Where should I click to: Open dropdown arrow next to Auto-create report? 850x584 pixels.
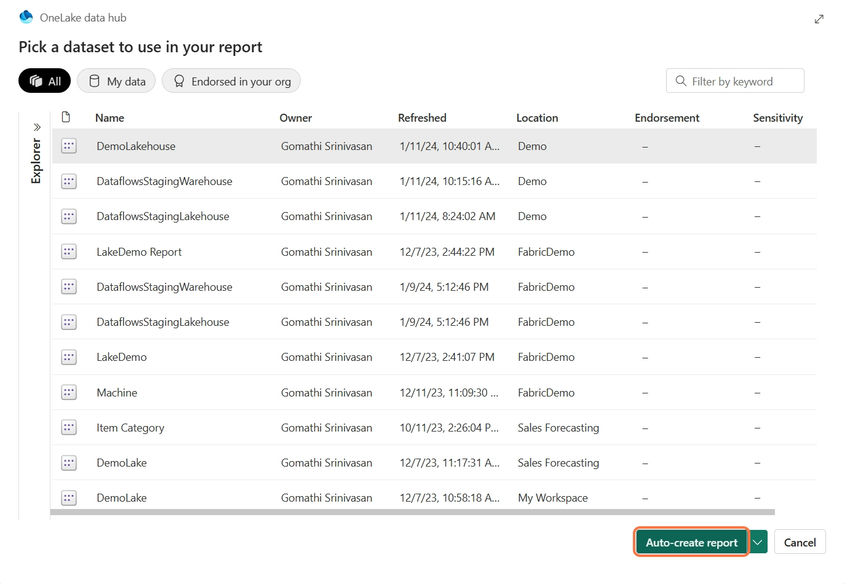[x=758, y=542]
